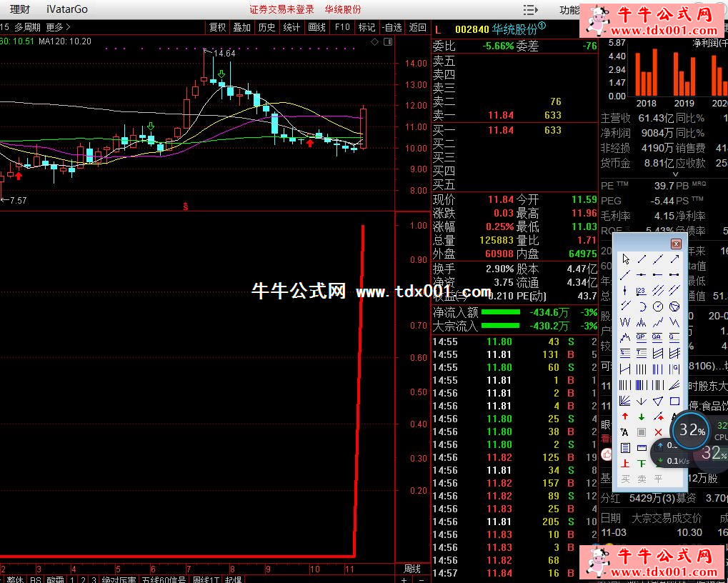Click 叠加 in chart toolbar

pos(242,27)
